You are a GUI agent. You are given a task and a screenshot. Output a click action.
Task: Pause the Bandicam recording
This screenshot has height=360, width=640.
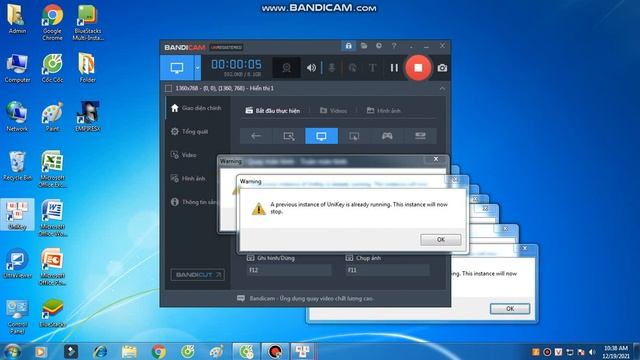point(394,68)
